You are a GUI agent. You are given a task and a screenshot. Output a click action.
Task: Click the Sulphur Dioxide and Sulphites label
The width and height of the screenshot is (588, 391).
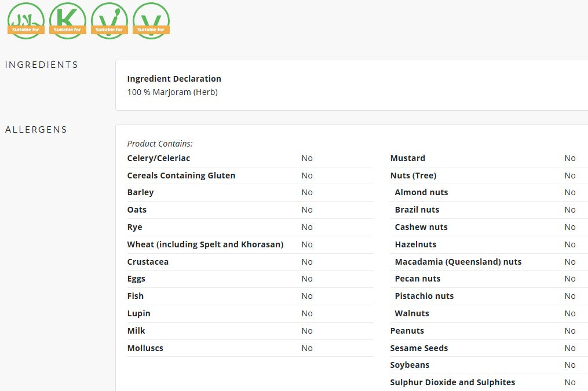click(452, 382)
